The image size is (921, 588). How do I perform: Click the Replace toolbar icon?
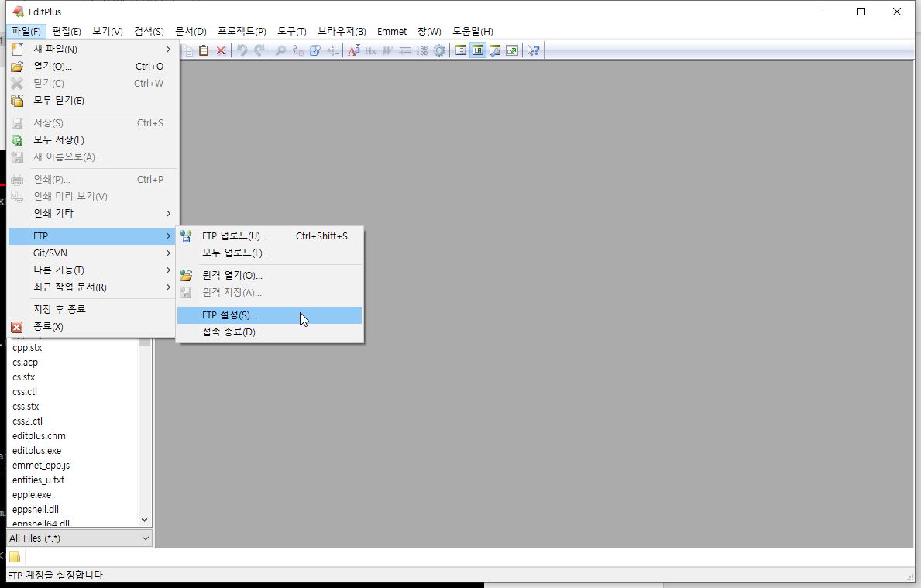click(x=297, y=50)
